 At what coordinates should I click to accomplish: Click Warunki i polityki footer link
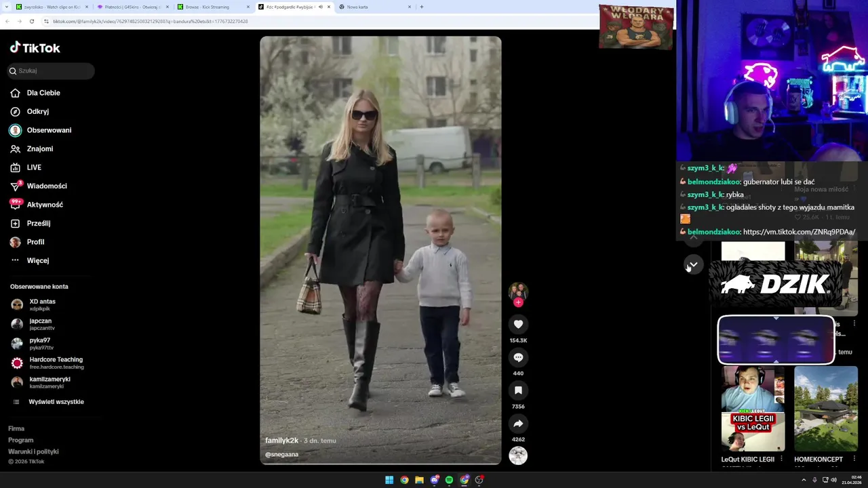coord(33,451)
